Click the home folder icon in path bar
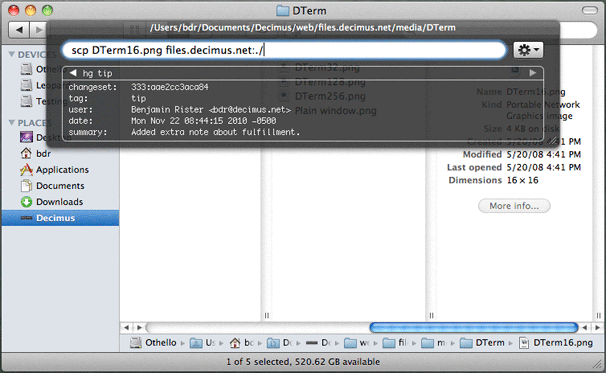 point(235,343)
